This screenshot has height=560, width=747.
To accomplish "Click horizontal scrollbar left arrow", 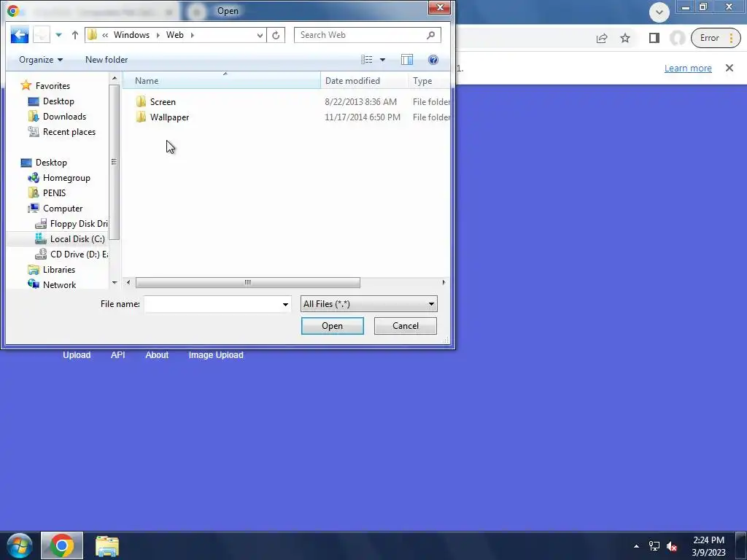I will click(x=128, y=282).
